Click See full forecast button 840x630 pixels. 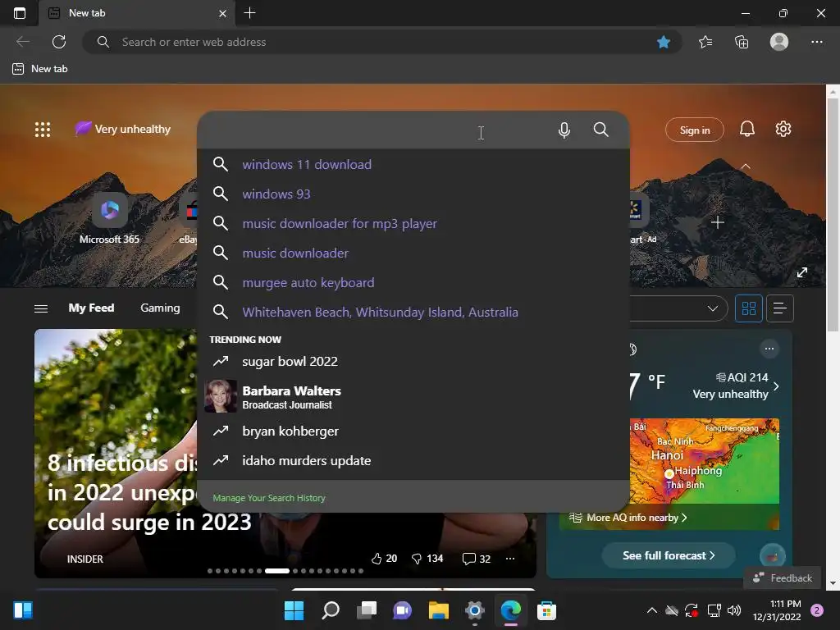point(669,555)
